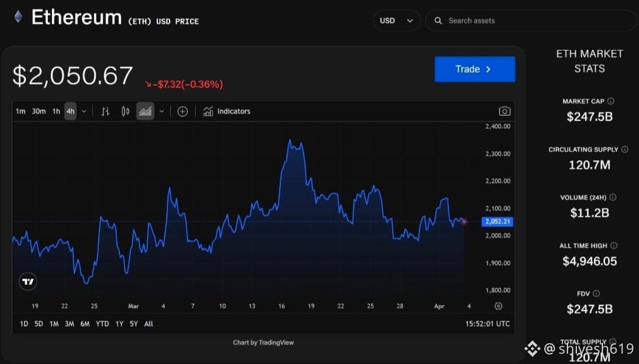
Task: Switch chart range to 6M
Action: pyautogui.click(x=85, y=324)
